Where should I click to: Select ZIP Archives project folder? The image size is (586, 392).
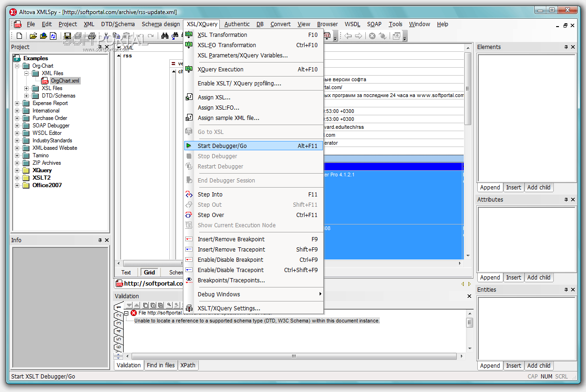point(47,163)
